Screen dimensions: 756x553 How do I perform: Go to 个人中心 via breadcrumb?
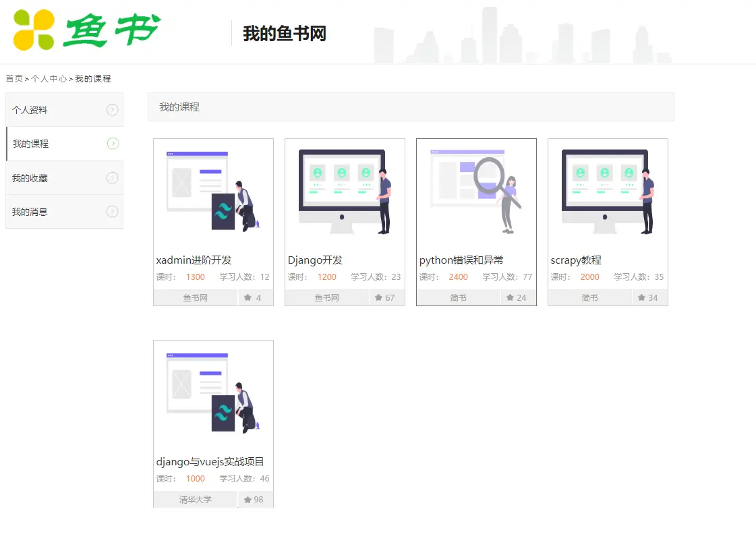pyautogui.click(x=49, y=79)
